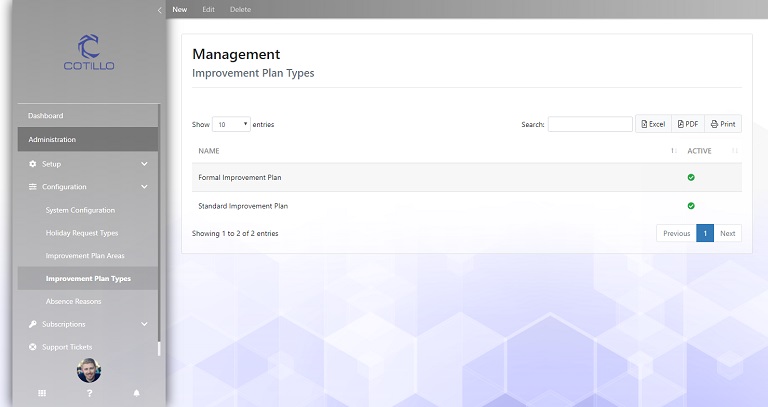
Task: Click the user profile avatar
Action: pos(89,371)
